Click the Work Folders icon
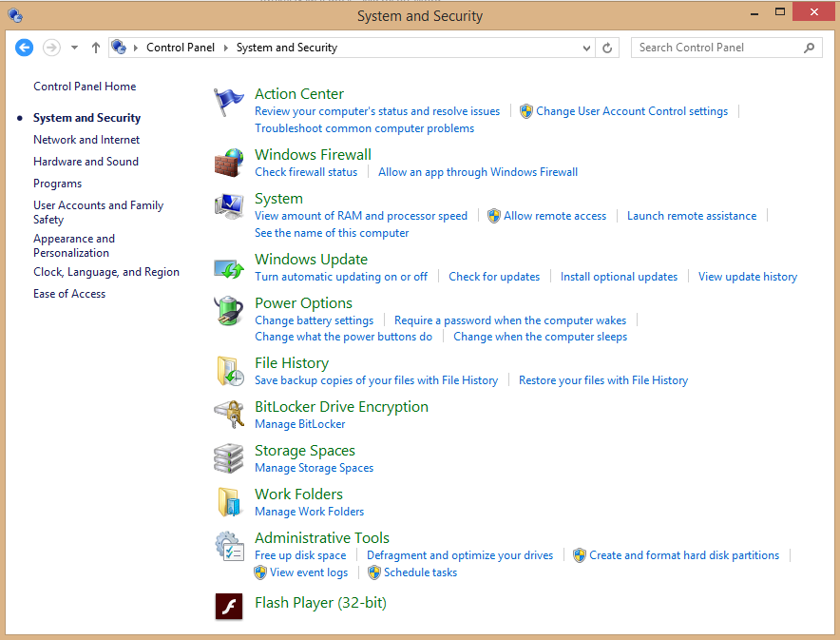840x640 pixels. tap(229, 502)
